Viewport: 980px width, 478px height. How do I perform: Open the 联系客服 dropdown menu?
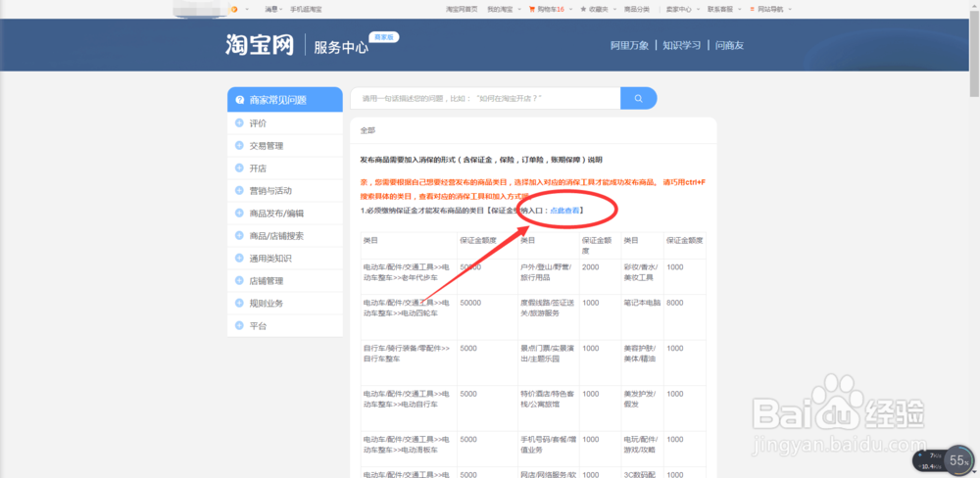click(x=724, y=10)
